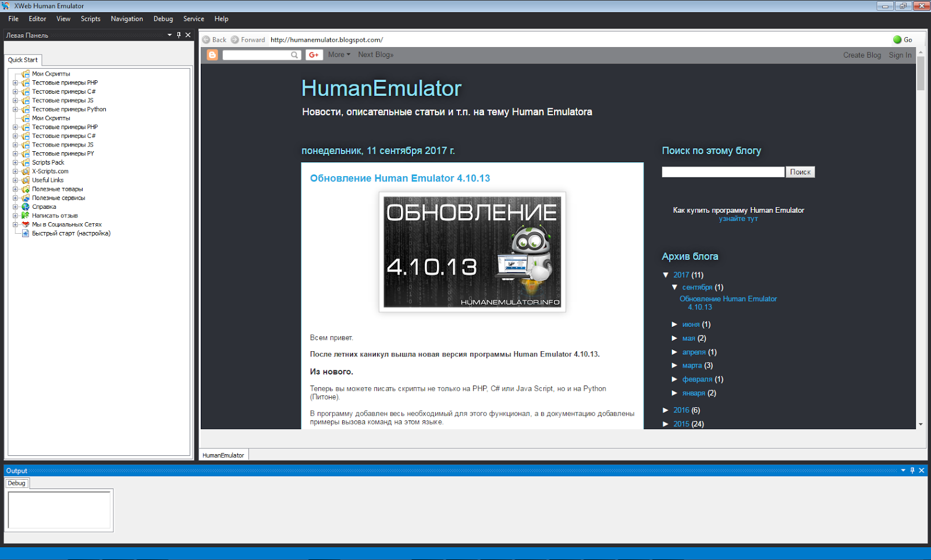This screenshot has width=931, height=560.
Task: Expand the мая archive triangle
Action: 675,338
